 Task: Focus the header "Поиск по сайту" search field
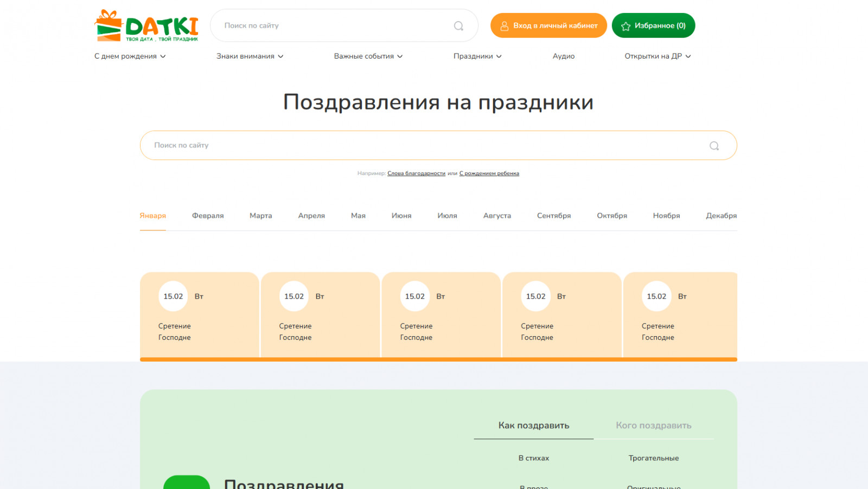pos(344,25)
